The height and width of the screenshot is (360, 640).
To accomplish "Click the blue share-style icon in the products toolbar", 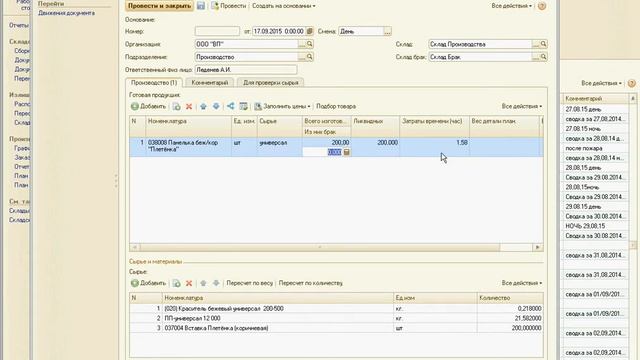I will tap(231, 106).
